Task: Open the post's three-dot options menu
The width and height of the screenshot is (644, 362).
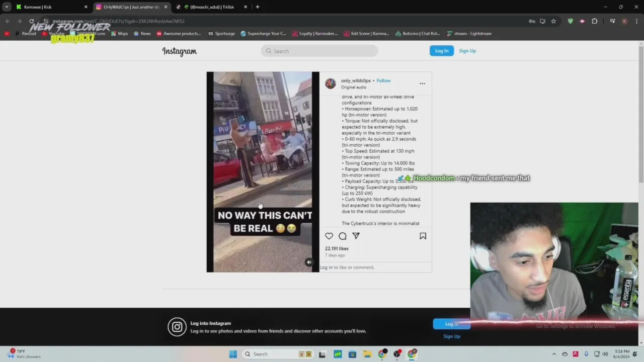Action: [x=422, y=83]
